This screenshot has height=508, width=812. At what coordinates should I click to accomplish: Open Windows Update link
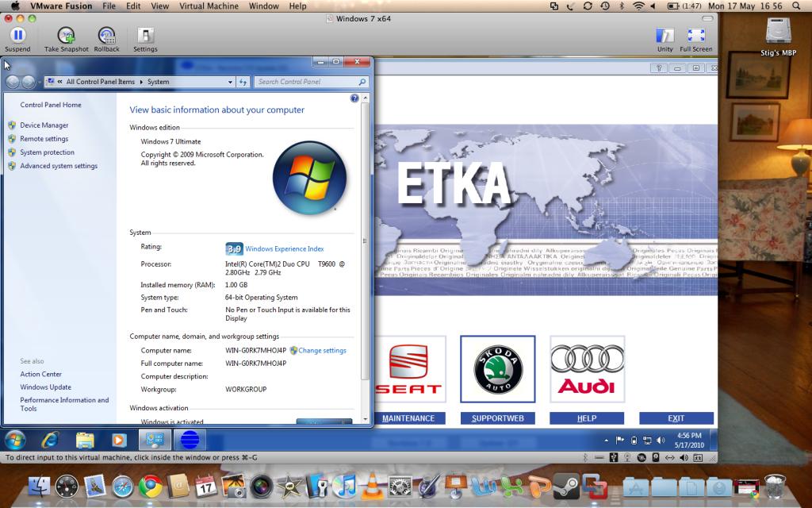[x=45, y=387]
